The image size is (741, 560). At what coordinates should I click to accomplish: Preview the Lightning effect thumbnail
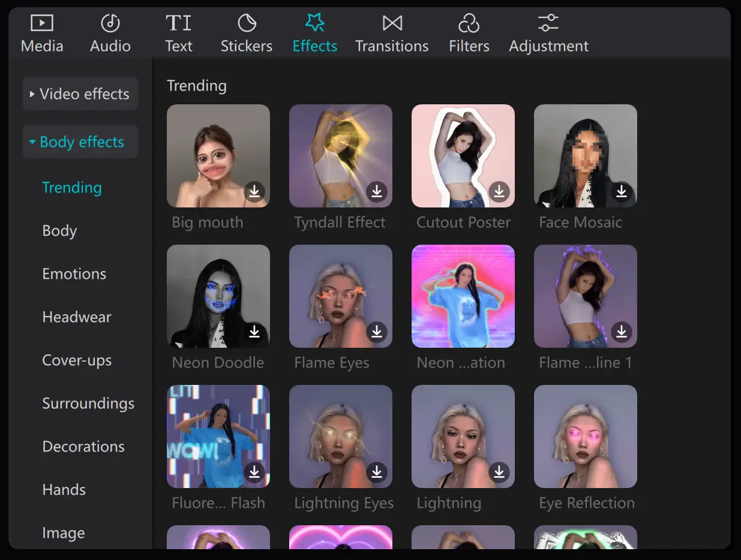463,436
